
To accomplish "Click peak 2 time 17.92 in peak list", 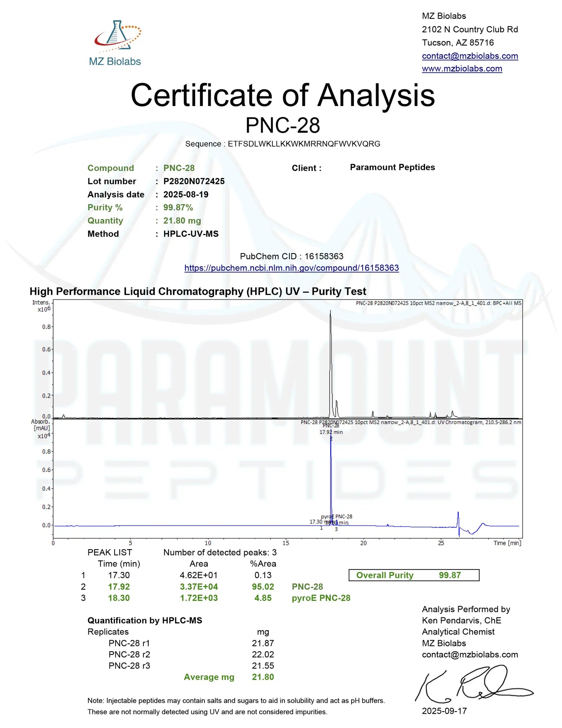I will [x=119, y=587].
